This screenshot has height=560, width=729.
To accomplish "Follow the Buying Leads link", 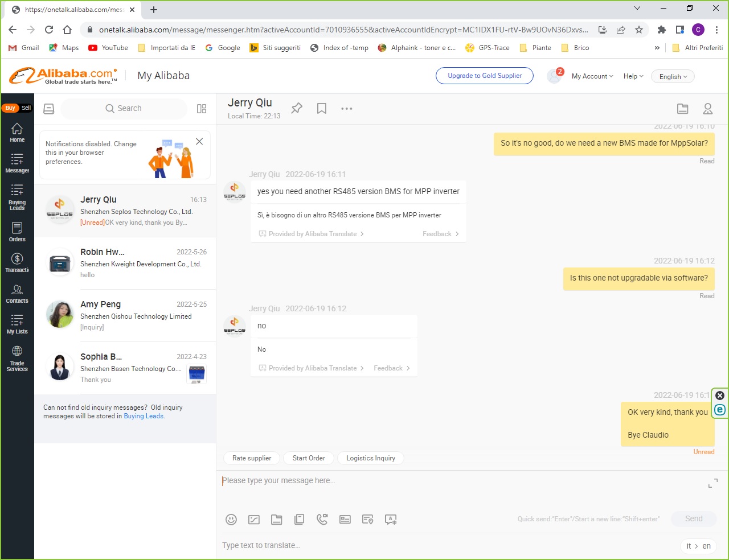I will [x=144, y=416].
